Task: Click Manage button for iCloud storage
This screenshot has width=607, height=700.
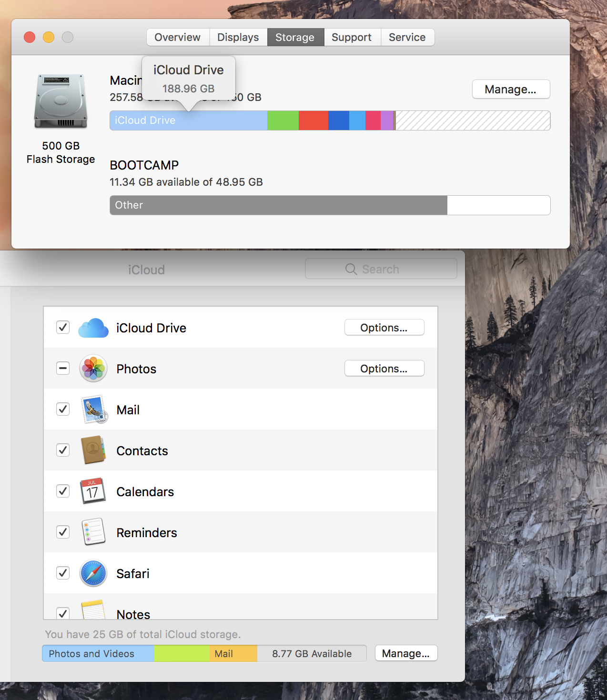Action: tap(406, 653)
